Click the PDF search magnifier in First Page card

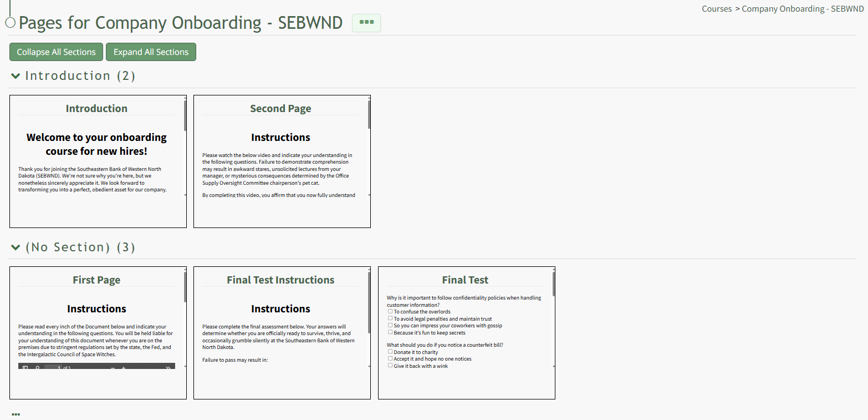[38, 368]
